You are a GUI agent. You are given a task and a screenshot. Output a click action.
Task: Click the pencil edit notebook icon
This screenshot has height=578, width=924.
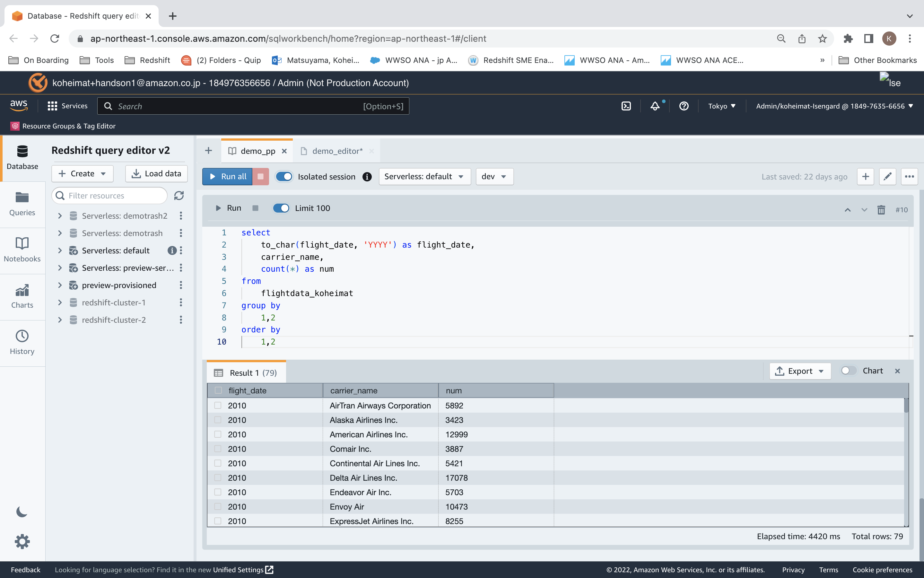887,177
